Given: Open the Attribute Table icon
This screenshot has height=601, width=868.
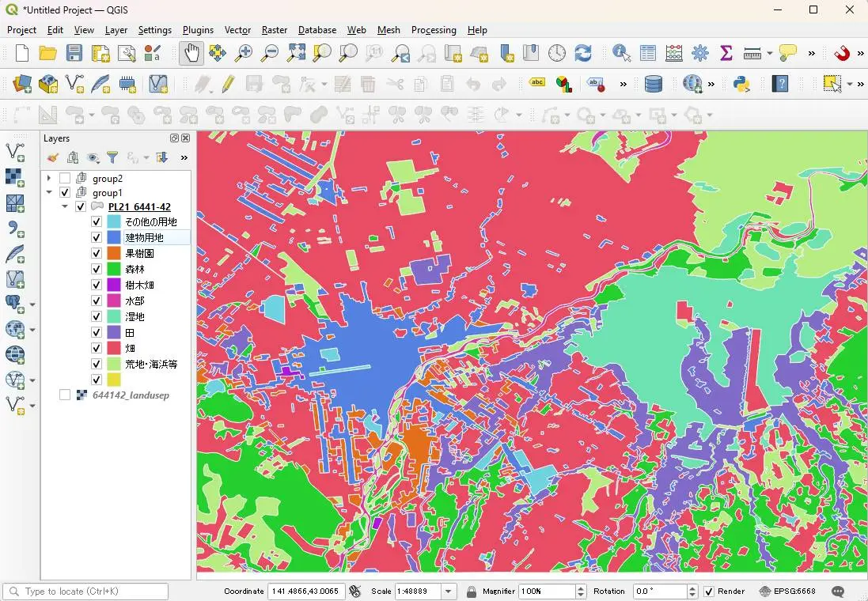Looking at the screenshot, I should 647,53.
